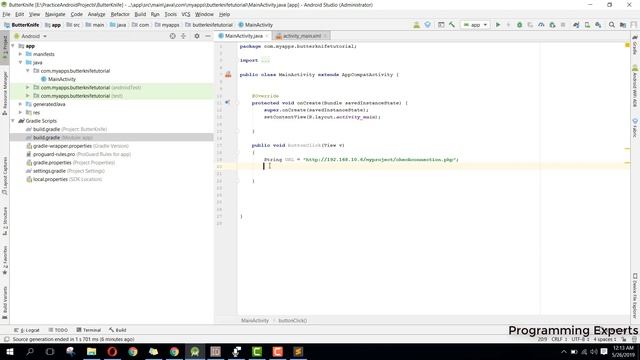Collapse the app module tree node

13,46
